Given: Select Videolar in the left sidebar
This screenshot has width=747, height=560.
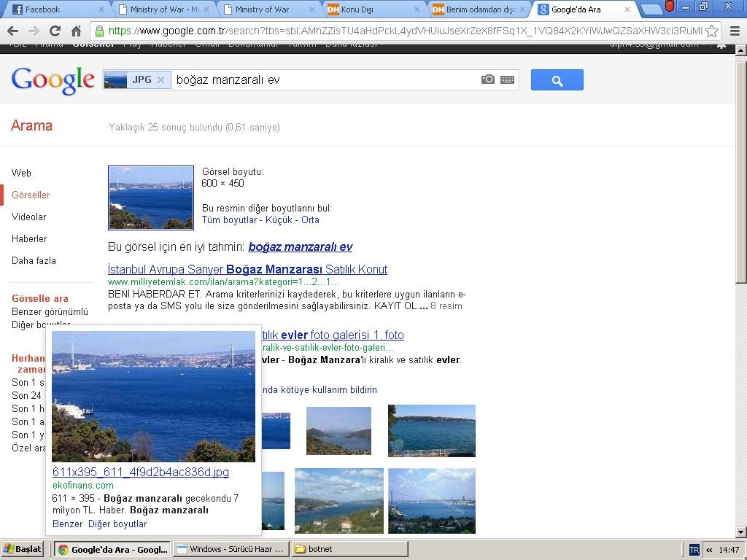Looking at the screenshot, I should [28, 217].
